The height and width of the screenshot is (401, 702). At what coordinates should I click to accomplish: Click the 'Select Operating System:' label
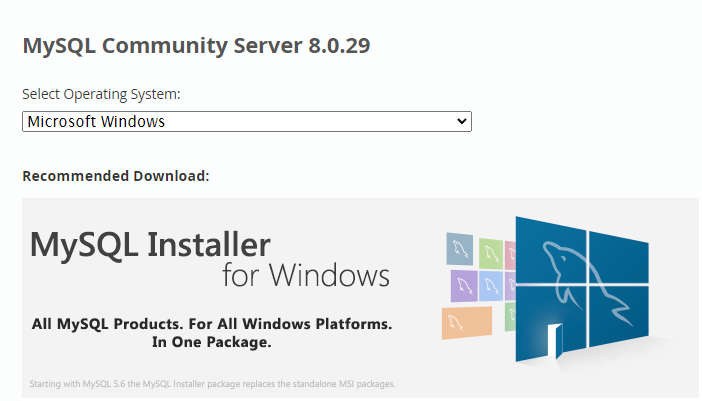point(101,94)
